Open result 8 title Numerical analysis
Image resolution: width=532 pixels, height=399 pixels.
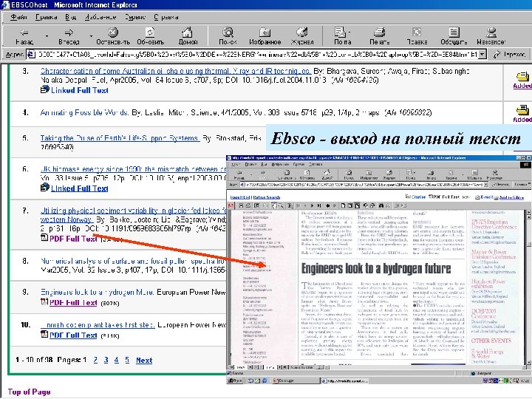tap(133, 261)
